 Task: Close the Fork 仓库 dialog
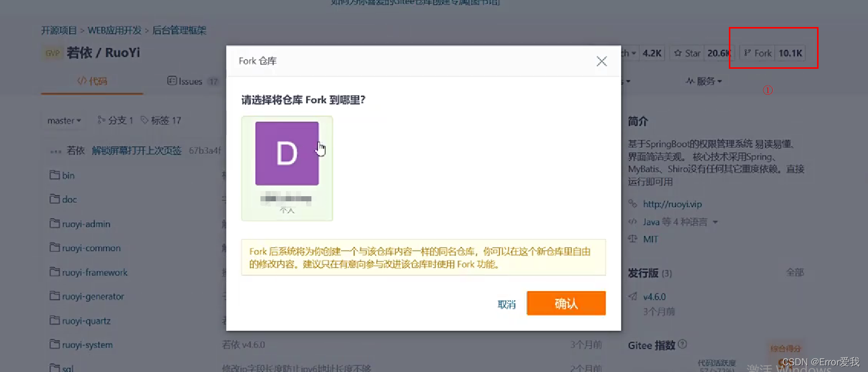point(601,61)
